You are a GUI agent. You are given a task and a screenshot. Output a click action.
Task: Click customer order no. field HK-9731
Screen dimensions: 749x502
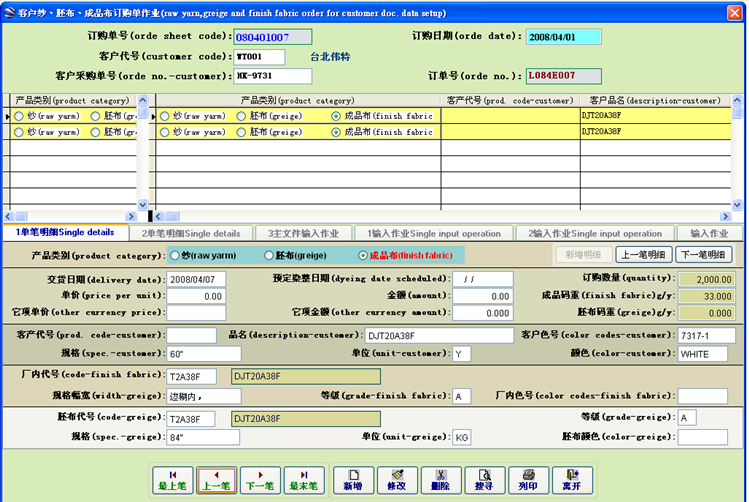tap(273, 76)
